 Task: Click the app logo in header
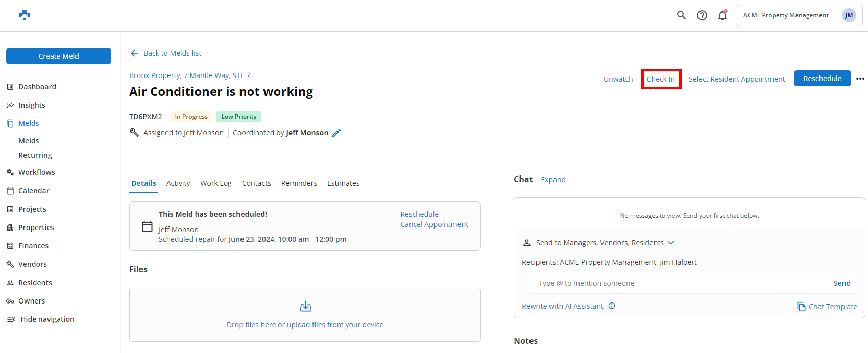point(25,15)
